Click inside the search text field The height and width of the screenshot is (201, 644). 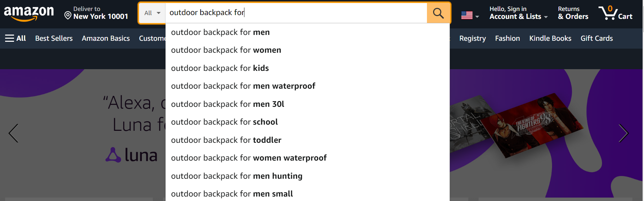[x=296, y=13]
